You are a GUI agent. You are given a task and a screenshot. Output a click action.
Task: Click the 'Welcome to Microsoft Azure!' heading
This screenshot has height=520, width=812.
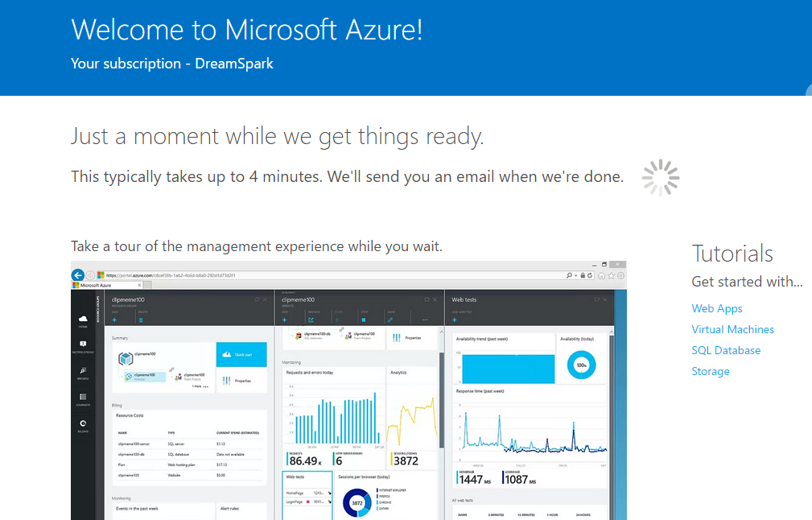click(246, 30)
